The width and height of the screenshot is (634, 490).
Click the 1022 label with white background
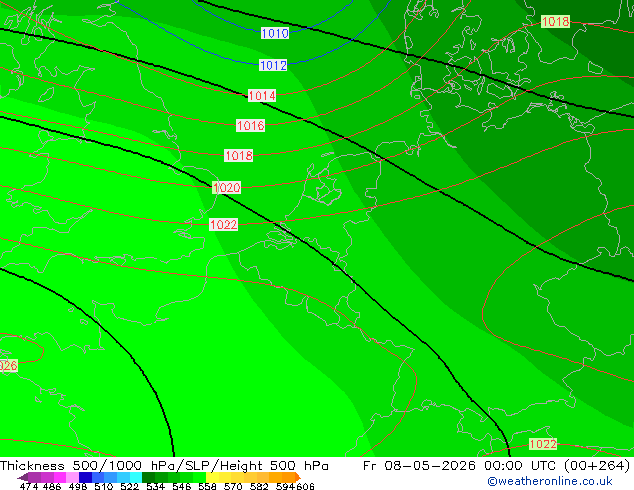point(224,224)
